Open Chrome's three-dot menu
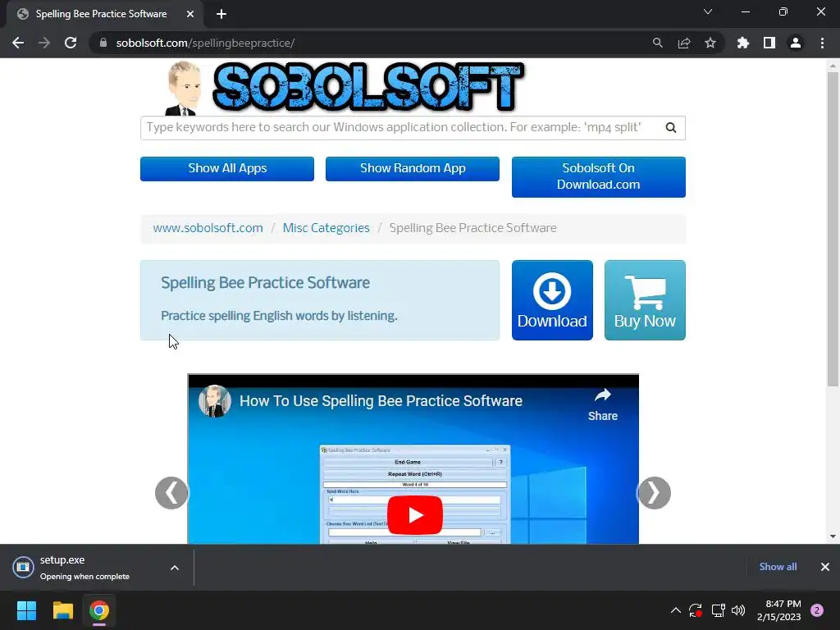 [822, 43]
